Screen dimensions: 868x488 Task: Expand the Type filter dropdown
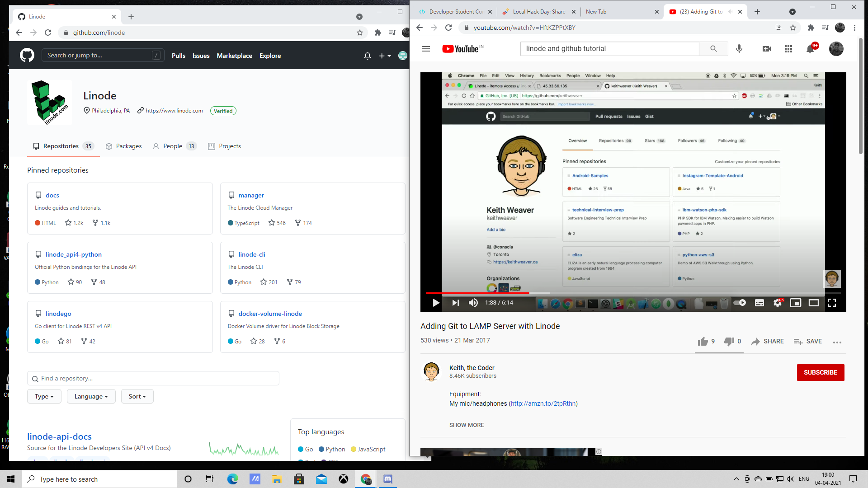[44, 396]
